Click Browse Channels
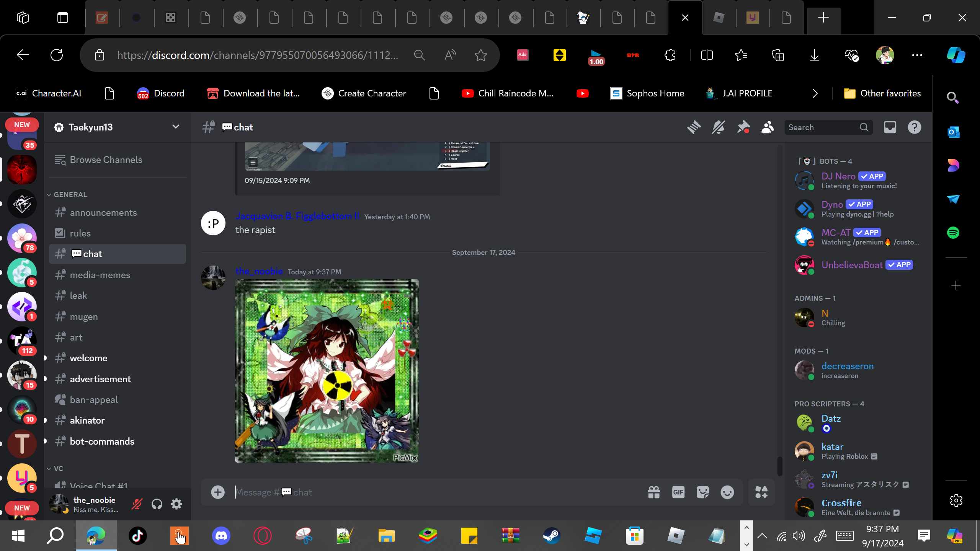The width and height of the screenshot is (980, 551). coord(106,160)
